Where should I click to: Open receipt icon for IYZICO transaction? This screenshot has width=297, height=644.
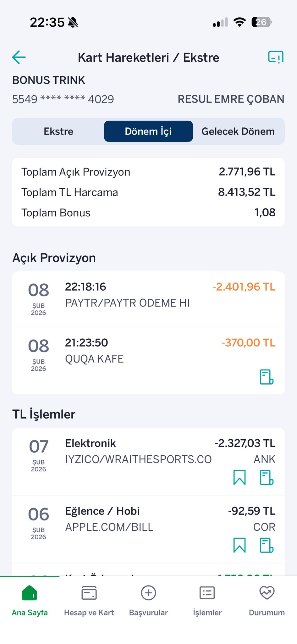267,477
